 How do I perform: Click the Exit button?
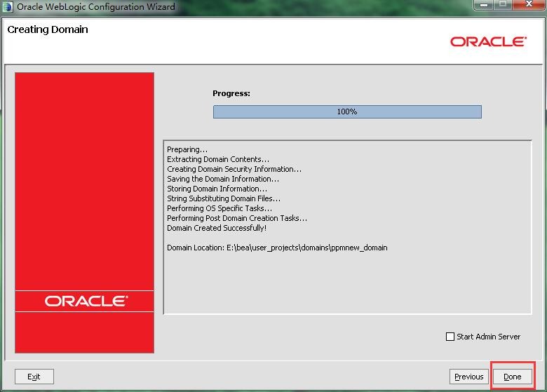click(34, 377)
